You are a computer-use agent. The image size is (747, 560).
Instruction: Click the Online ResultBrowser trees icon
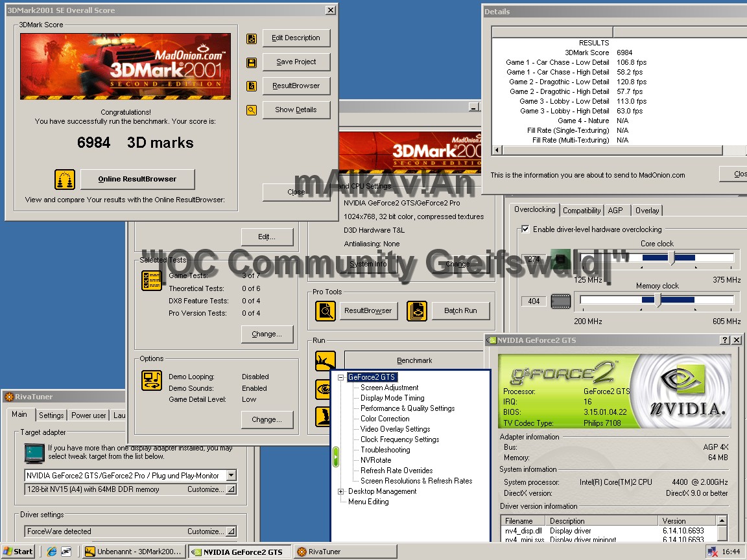[x=65, y=180]
